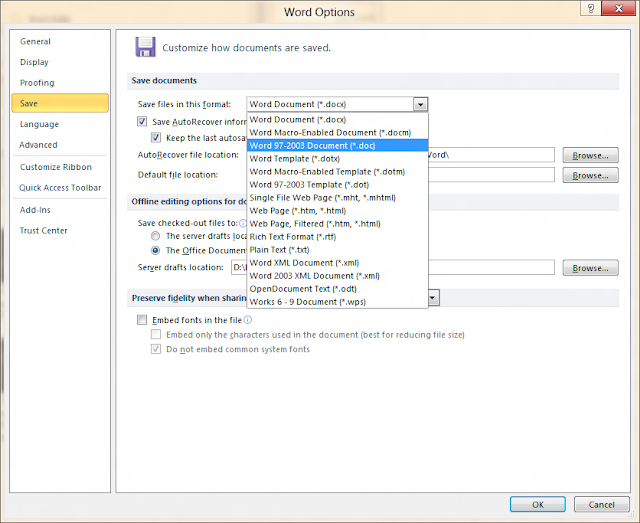This screenshot has width=640, height=523.
Task: Choose Word XML Document (*.xml)
Action: (338, 263)
